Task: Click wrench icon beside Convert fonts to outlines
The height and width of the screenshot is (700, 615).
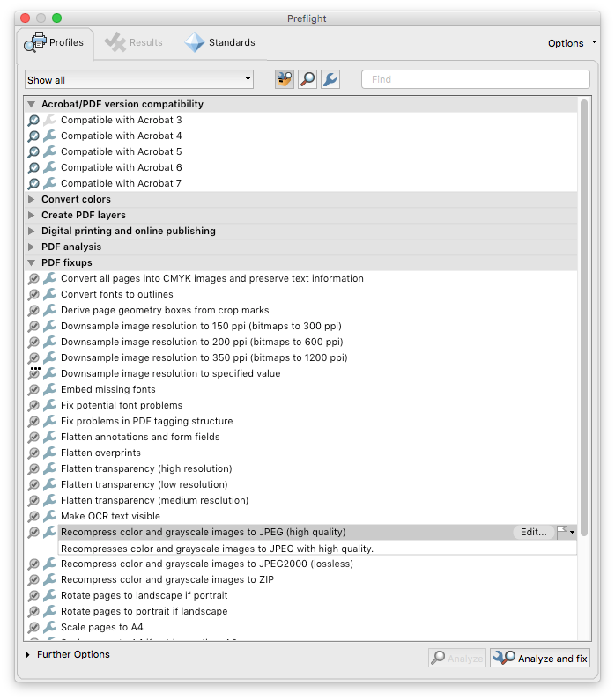Action: (50, 294)
